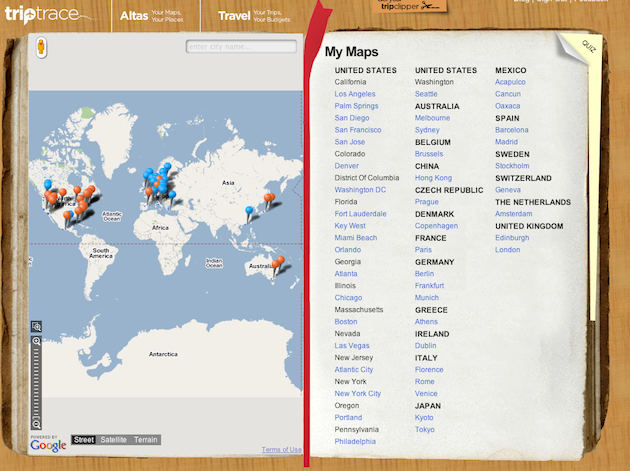Open the Sydney map link
Image resolution: width=630 pixels, height=471 pixels.
427,130
